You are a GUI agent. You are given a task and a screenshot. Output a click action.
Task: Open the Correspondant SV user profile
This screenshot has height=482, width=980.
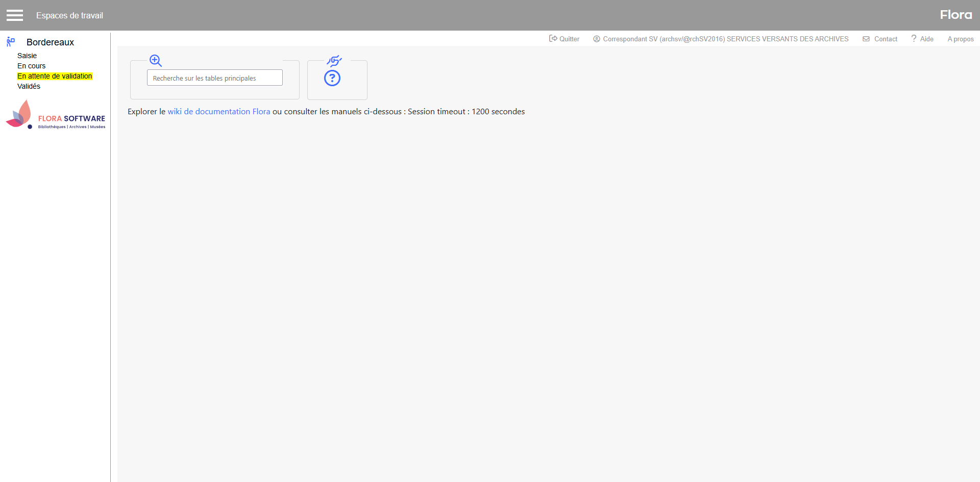725,39
